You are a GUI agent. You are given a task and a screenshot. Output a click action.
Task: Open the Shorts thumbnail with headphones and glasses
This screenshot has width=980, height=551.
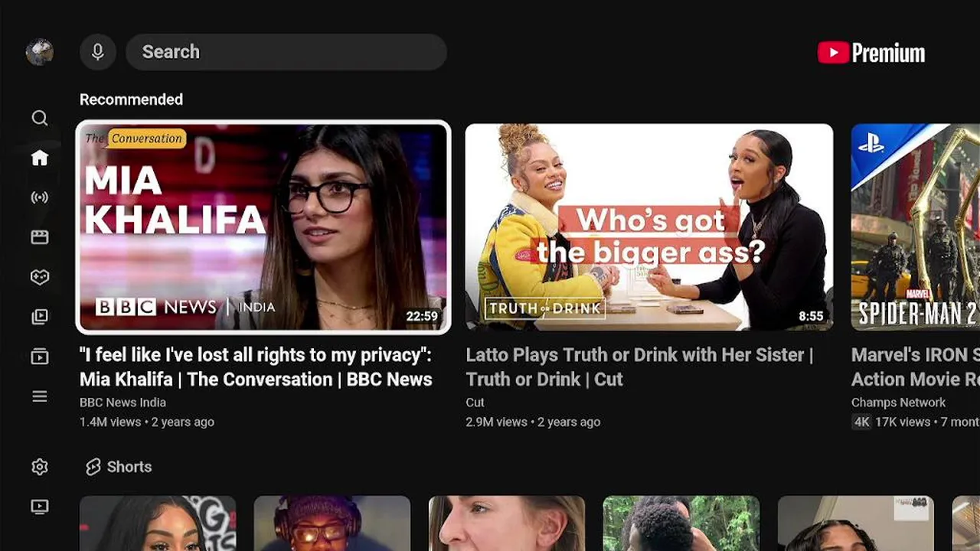click(x=332, y=523)
